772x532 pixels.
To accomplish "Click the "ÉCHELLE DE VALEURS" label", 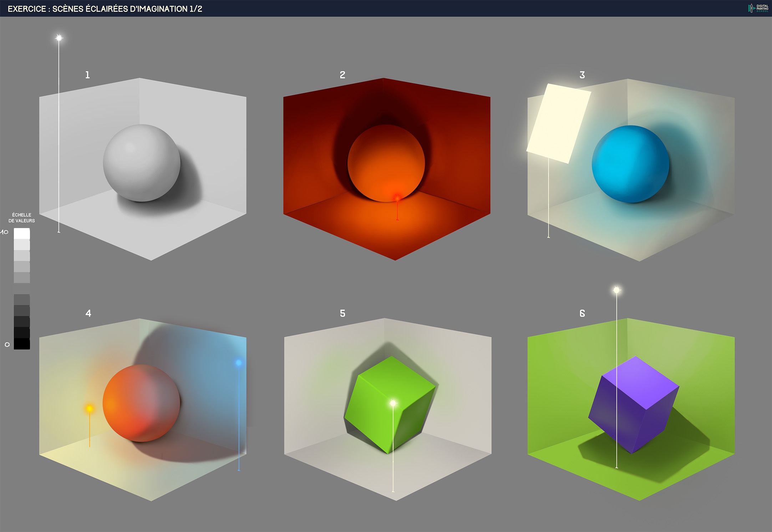I will pyautogui.click(x=22, y=218).
